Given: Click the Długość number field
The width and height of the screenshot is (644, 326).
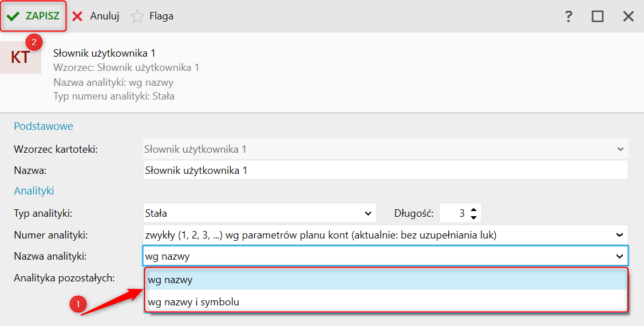Looking at the screenshot, I should pyautogui.click(x=453, y=213).
